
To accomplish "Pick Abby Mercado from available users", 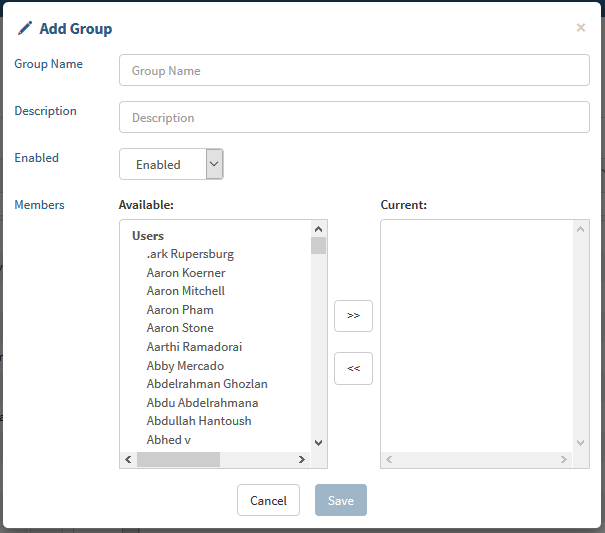I will 185,366.
